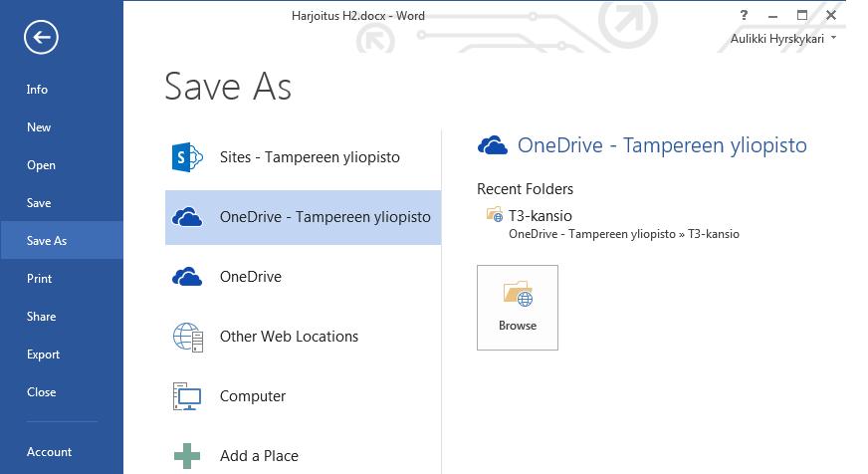Select Other Web Locations label
Screen dimensions: 868x474
click(x=289, y=337)
